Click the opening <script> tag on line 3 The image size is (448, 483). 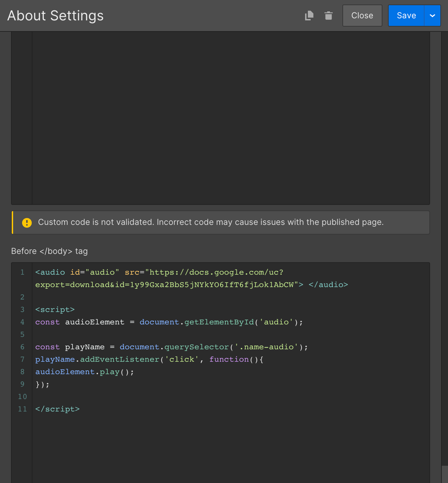coord(55,310)
